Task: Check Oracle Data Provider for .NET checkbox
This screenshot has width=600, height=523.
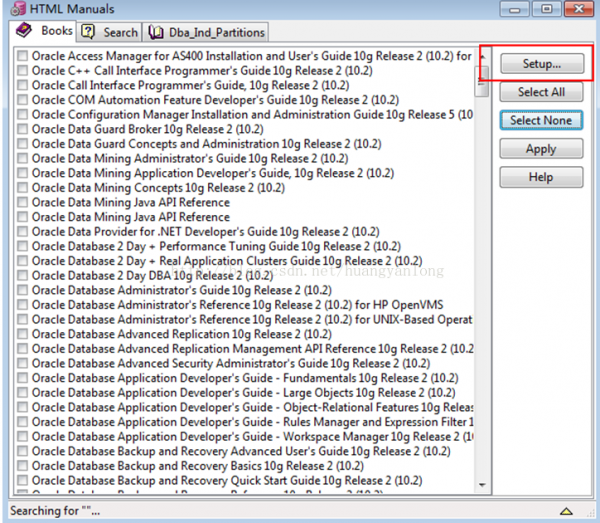Action: point(23,231)
